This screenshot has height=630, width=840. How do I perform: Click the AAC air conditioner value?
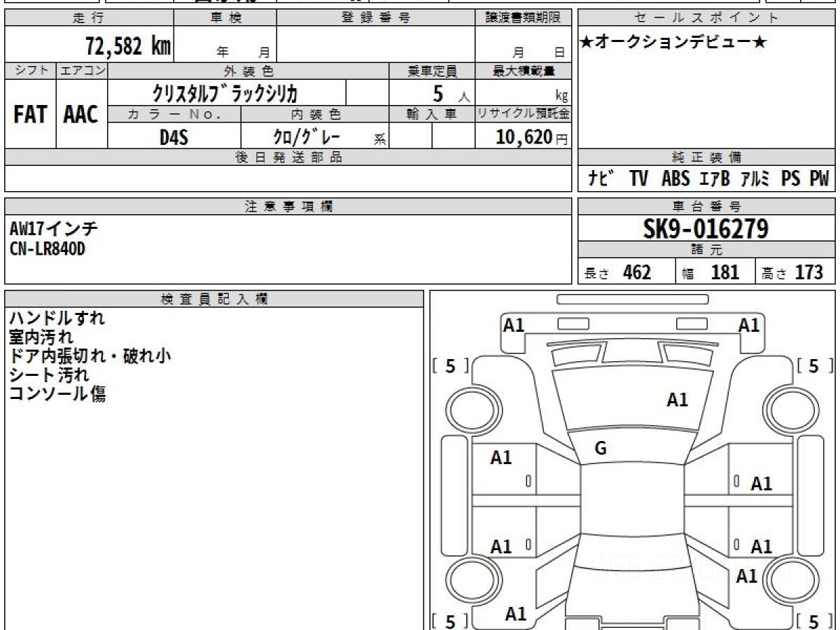click(81, 115)
